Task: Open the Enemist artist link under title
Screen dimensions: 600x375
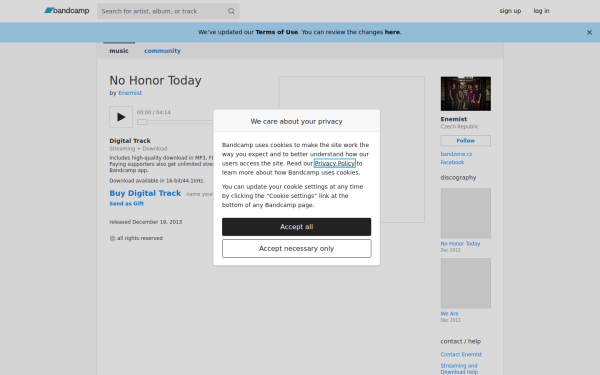Action: [130, 93]
